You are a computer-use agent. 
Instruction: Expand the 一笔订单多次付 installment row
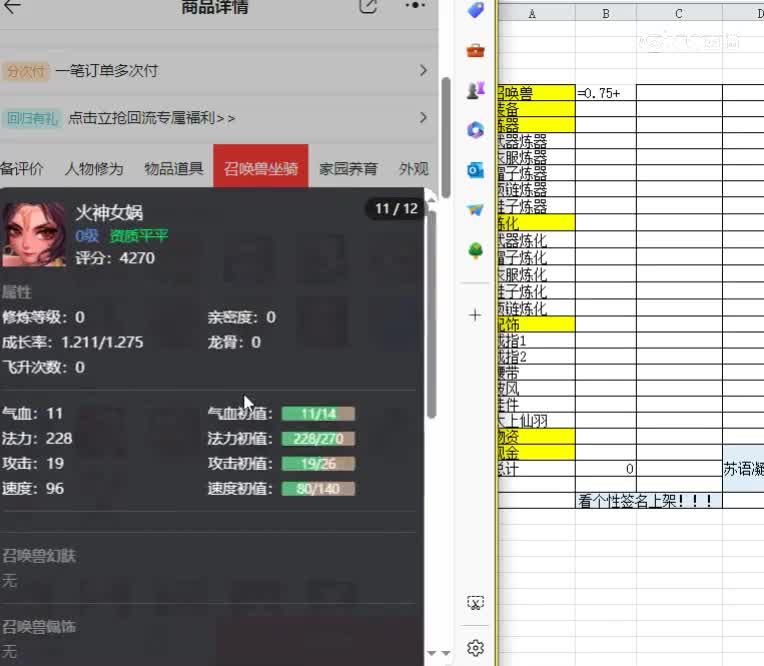(215, 71)
